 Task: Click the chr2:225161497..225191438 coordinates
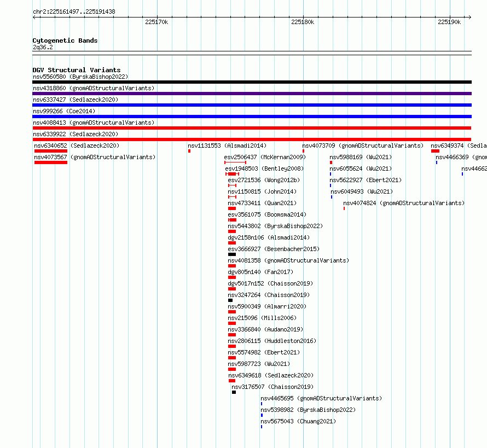74,11
